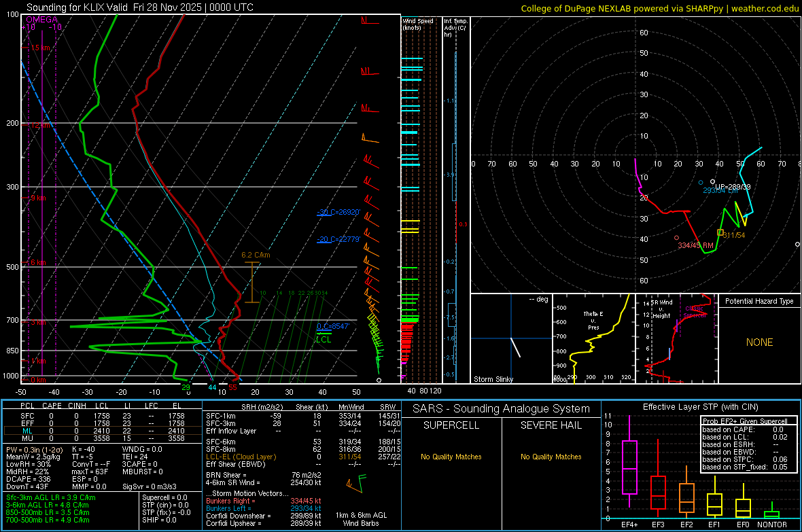This screenshot has width=802, height=532.
Task: Click the SigSvr = 0 m3/s3 value
Action: 150,486
